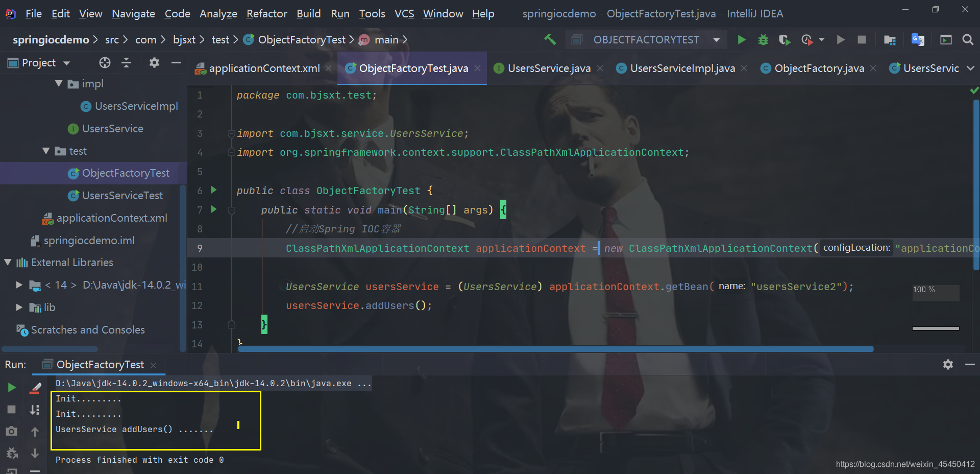This screenshot has height=474, width=980.
Task: Open the File menu
Action: point(34,14)
